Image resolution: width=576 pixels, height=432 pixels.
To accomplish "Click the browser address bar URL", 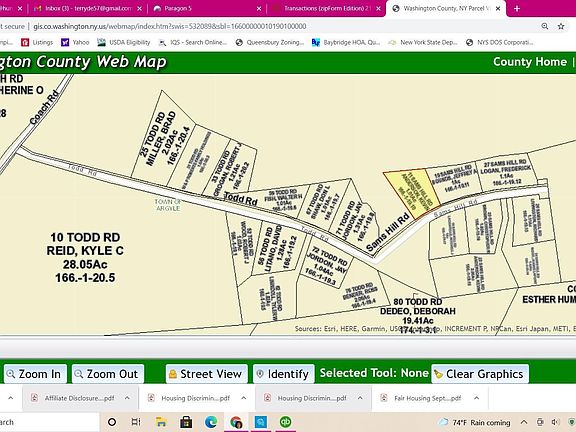I will [170, 26].
